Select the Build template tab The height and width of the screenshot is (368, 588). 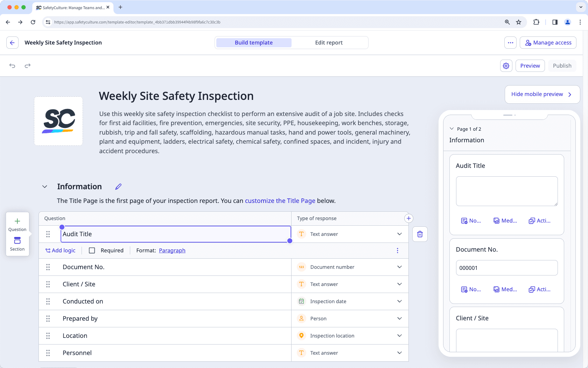click(x=253, y=42)
